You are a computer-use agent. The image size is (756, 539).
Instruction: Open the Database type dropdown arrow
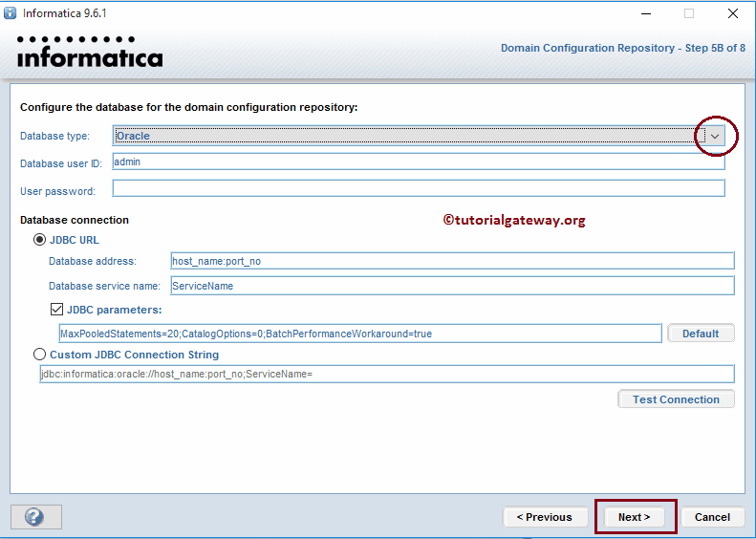[x=715, y=137]
